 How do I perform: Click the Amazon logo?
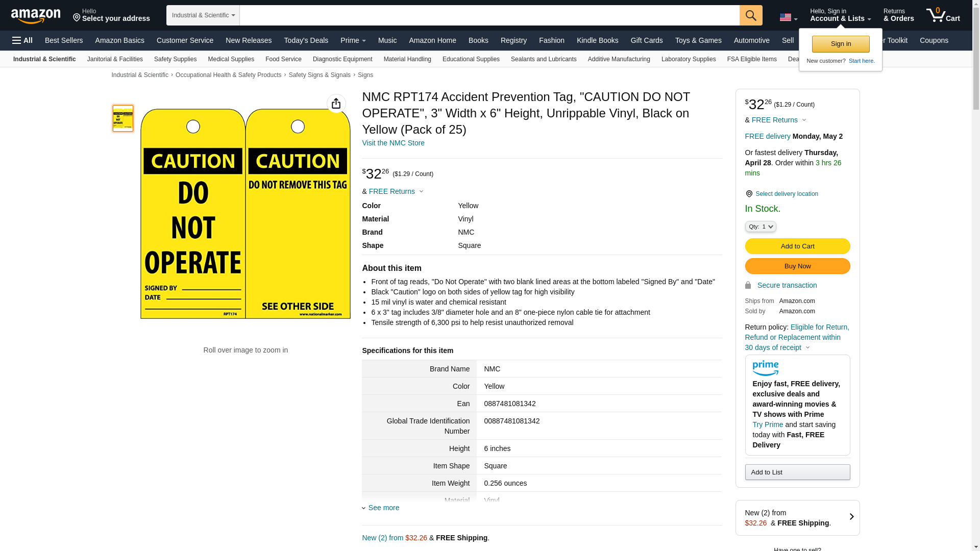(36, 16)
